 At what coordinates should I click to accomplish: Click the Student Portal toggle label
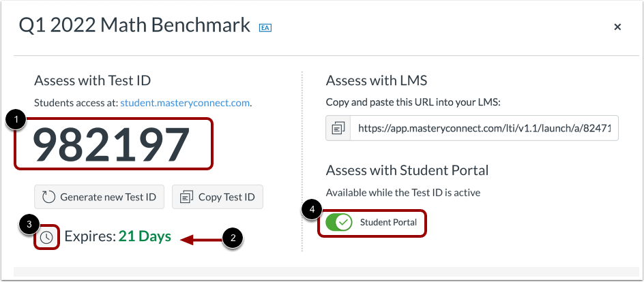[389, 223]
